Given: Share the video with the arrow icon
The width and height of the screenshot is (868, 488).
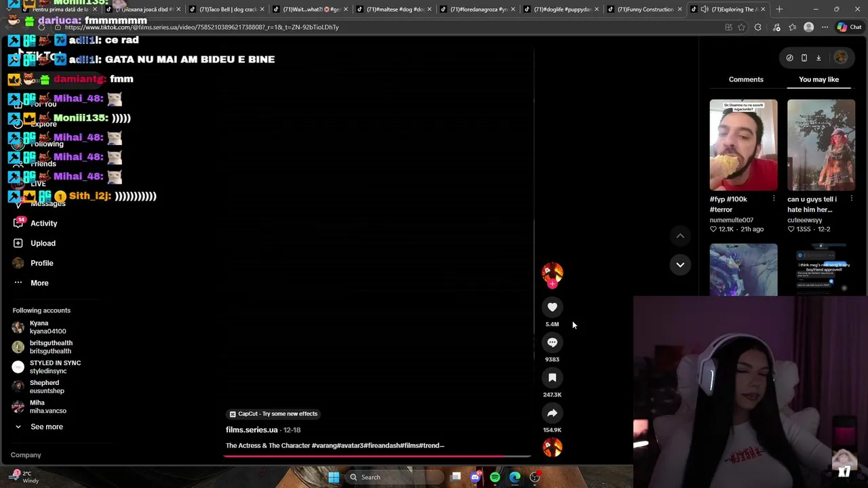Looking at the screenshot, I should point(552,413).
